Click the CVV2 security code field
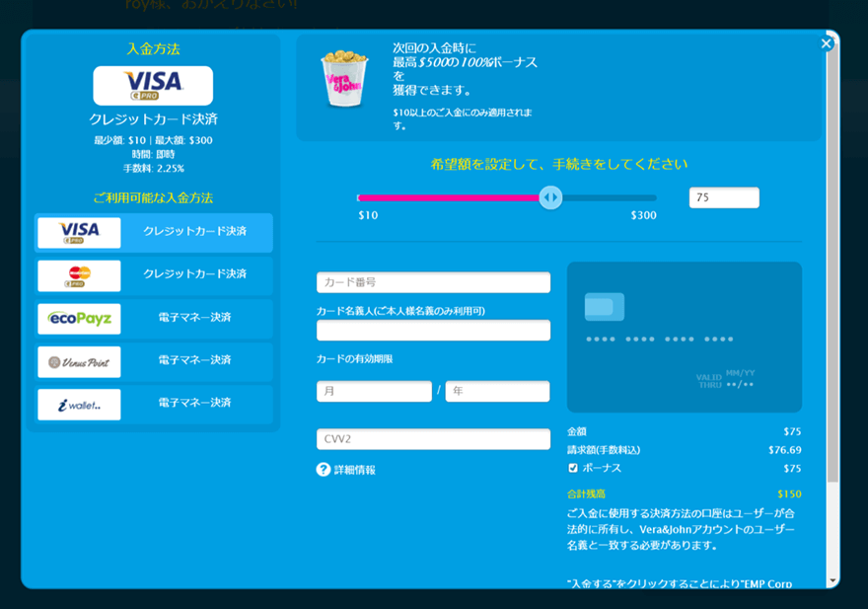 (x=433, y=439)
